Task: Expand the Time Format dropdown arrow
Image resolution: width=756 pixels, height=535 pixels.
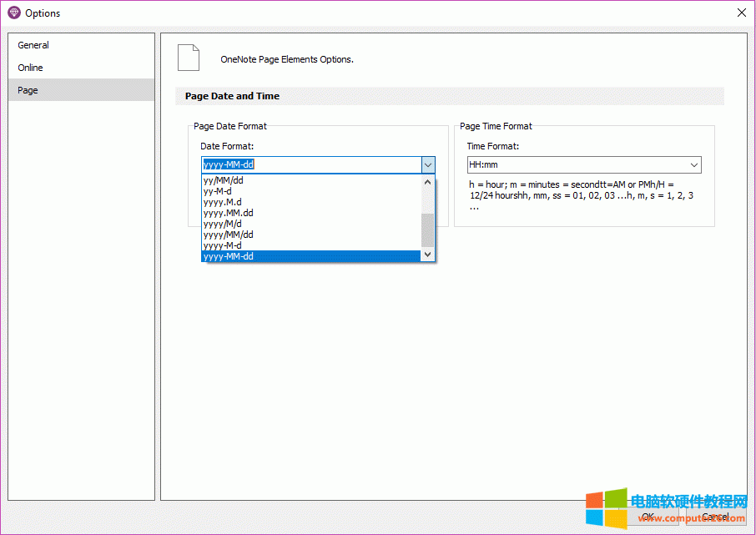Action: pos(693,165)
